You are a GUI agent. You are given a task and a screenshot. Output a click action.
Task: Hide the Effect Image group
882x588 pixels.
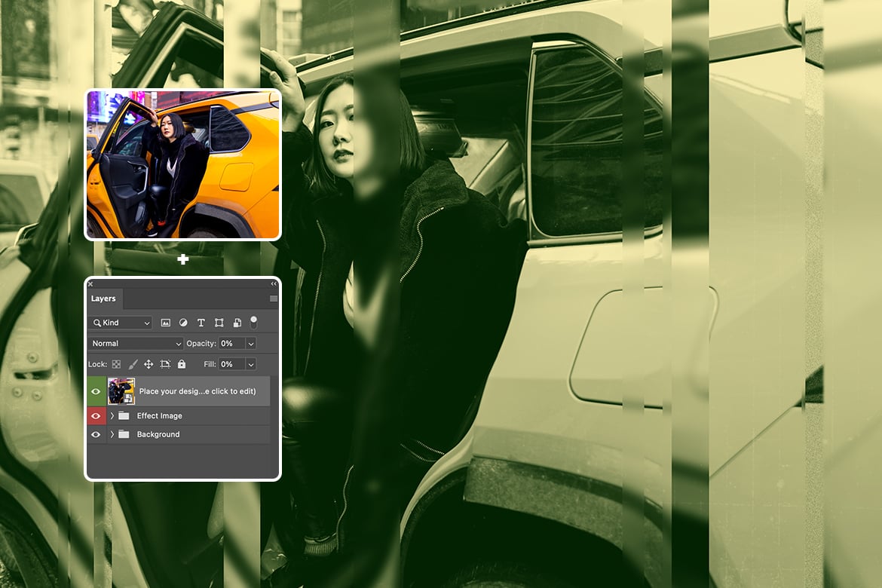coord(96,416)
